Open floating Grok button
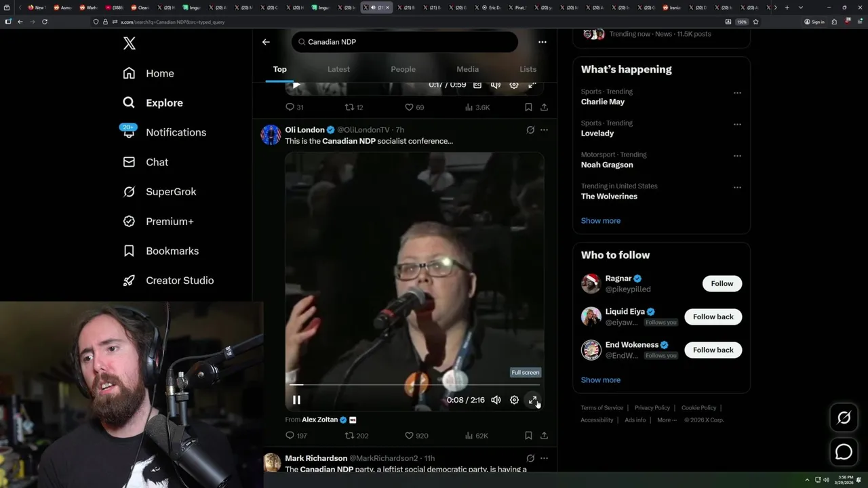 [x=844, y=418]
